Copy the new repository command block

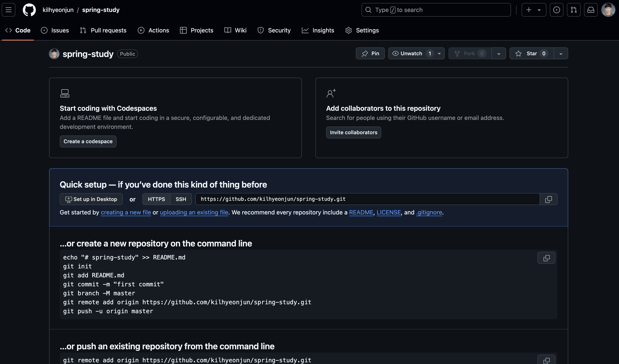pyautogui.click(x=546, y=258)
